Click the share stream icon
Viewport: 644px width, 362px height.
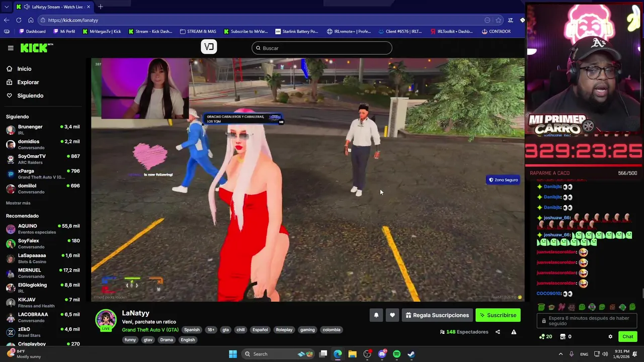click(x=498, y=332)
